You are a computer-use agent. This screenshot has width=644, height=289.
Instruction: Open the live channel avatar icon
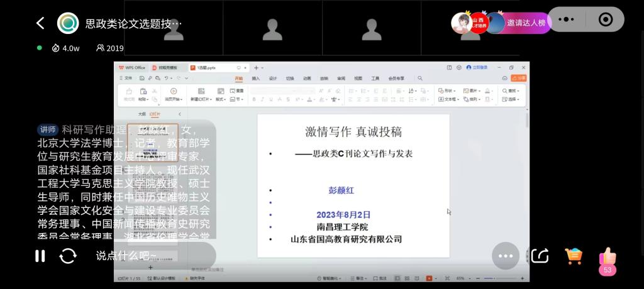point(68,23)
